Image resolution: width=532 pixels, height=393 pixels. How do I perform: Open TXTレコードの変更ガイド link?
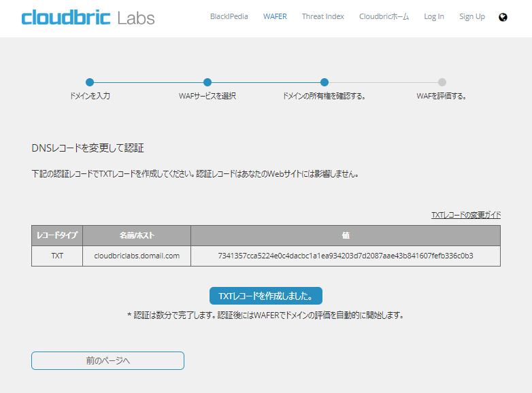click(x=466, y=215)
